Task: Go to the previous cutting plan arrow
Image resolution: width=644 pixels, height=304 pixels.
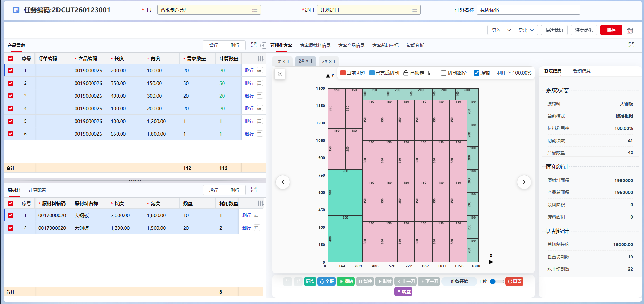Action: click(x=283, y=182)
